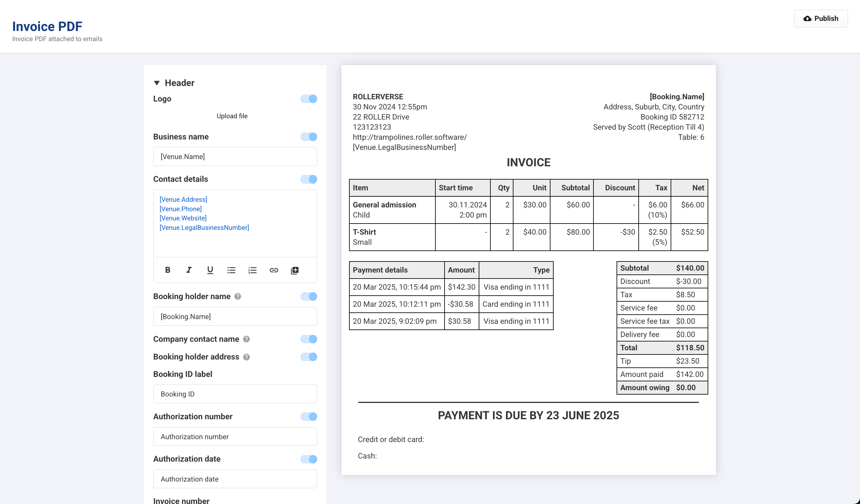Click the insert link icon

pyautogui.click(x=274, y=270)
